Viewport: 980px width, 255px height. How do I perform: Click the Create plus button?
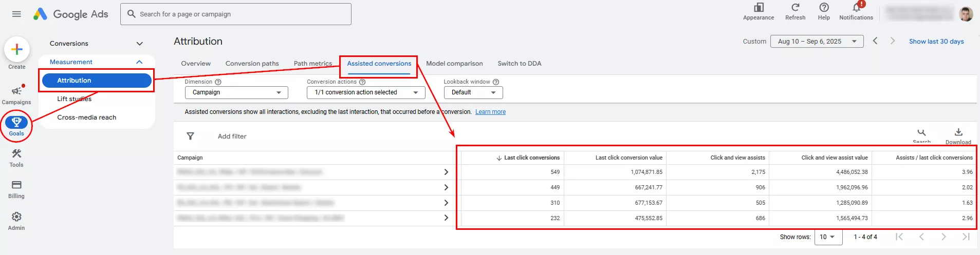17,49
